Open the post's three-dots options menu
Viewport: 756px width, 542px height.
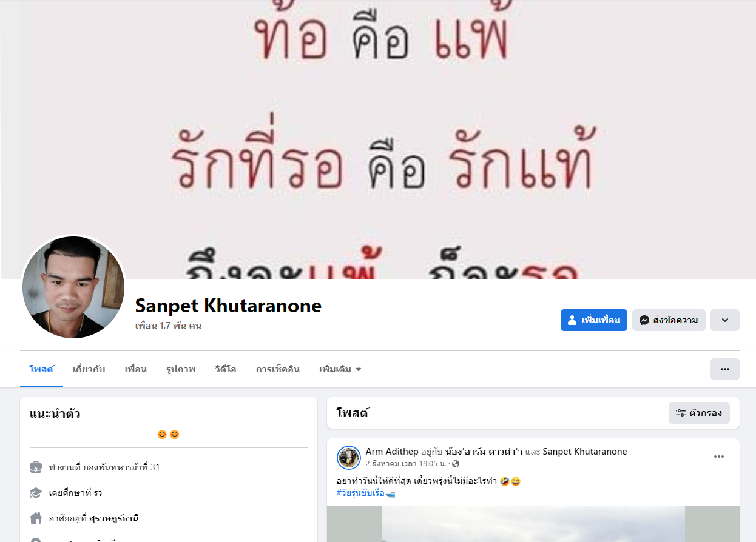(719, 457)
